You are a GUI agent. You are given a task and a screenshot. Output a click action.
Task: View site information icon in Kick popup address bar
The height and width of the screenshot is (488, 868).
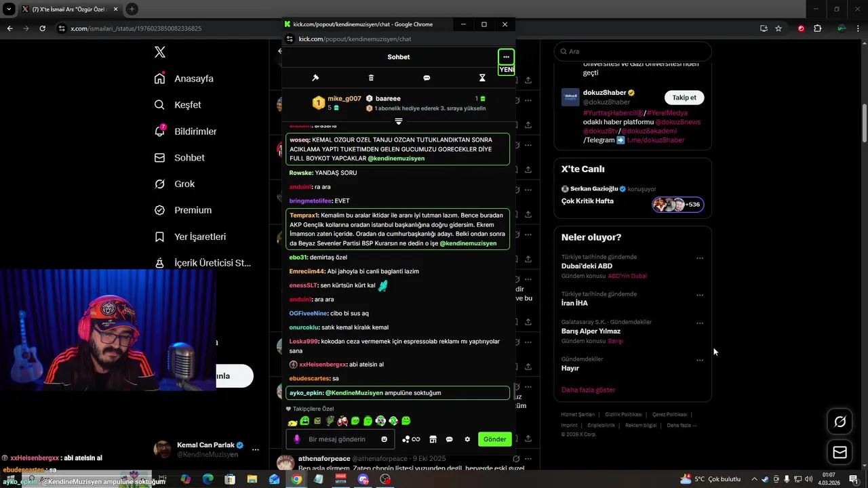[290, 39]
